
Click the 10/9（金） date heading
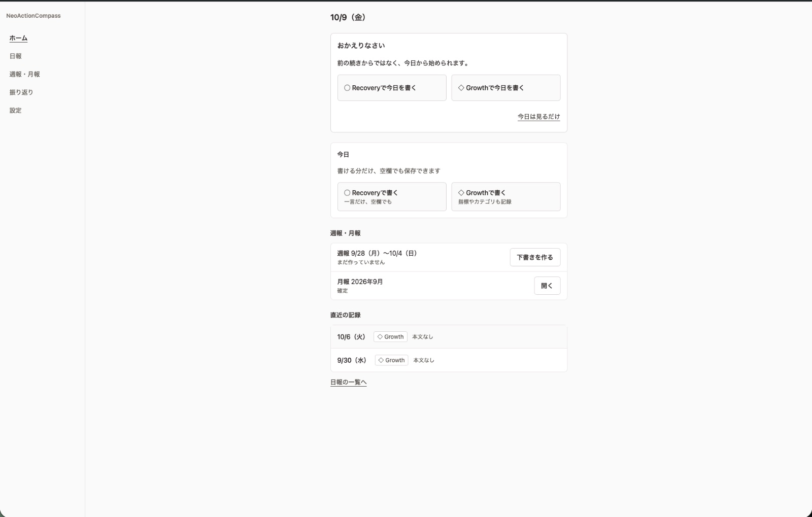tap(348, 17)
